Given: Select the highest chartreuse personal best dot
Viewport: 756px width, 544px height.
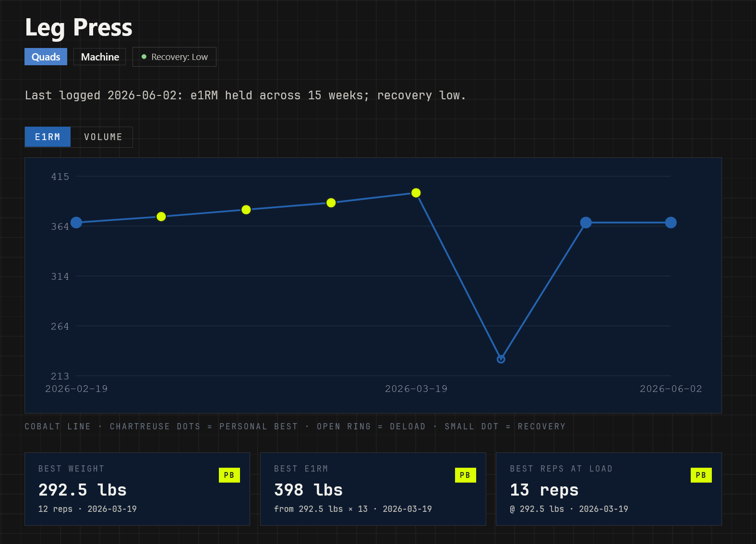Looking at the screenshot, I should (x=416, y=193).
